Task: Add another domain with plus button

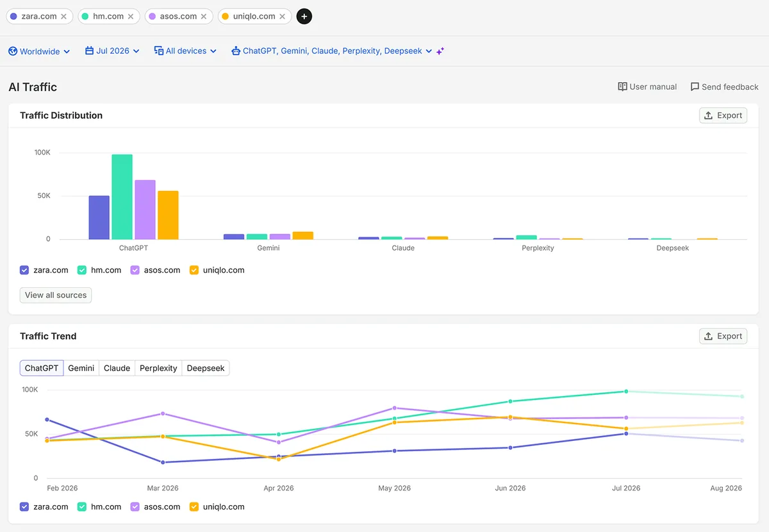Action: pyautogui.click(x=304, y=17)
